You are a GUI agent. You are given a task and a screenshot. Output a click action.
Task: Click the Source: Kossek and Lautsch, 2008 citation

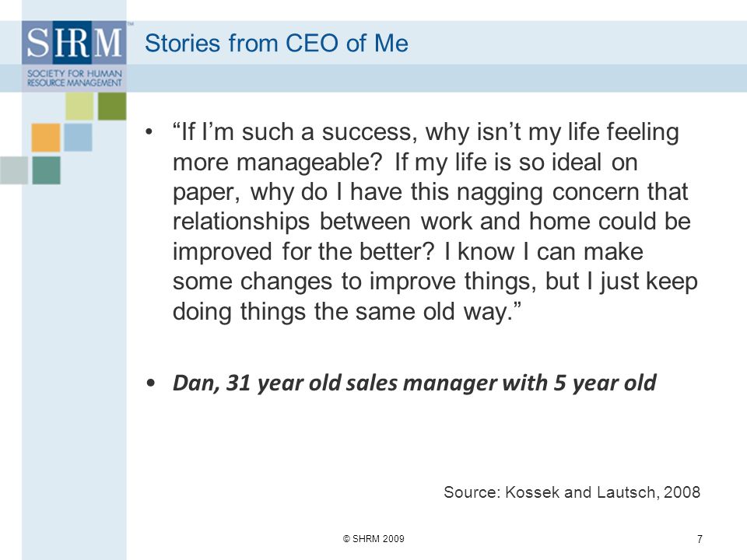pos(572,492)
